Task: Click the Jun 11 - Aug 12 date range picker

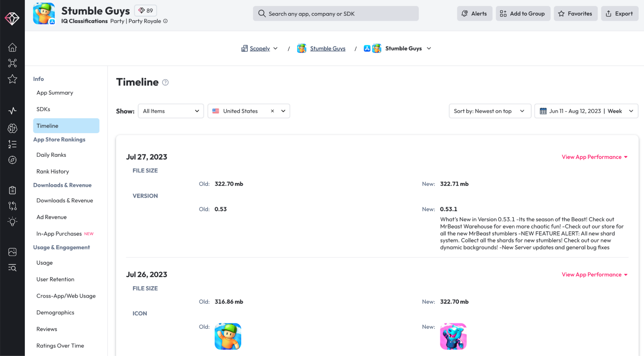Action: point(585,111)
